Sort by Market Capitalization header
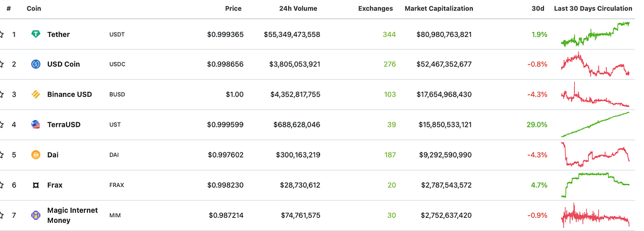The height and width of the screenshot is (231, 644). coord(438,8)
